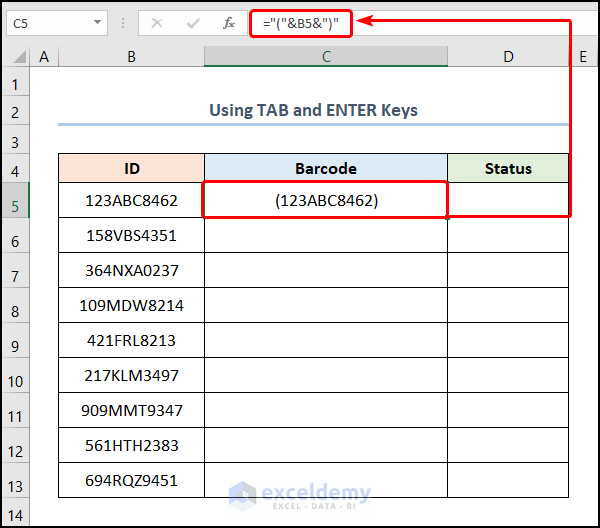The width and height of the screenshot is (600, 528).
Task: Select cell containing 123ABC8462 in ID column
Action: point(132,200)
